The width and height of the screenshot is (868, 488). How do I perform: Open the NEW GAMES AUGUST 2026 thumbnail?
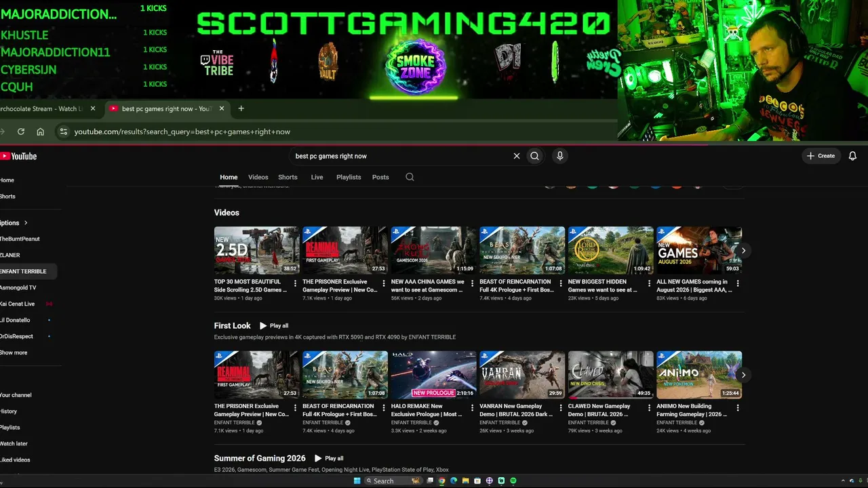[x=699, y=250]
